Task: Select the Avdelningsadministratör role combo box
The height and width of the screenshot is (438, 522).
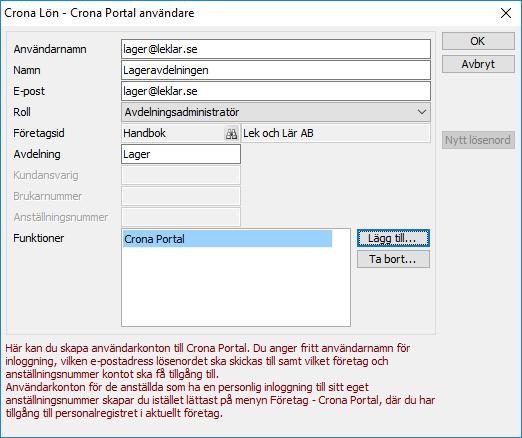Action: [276, 112]
